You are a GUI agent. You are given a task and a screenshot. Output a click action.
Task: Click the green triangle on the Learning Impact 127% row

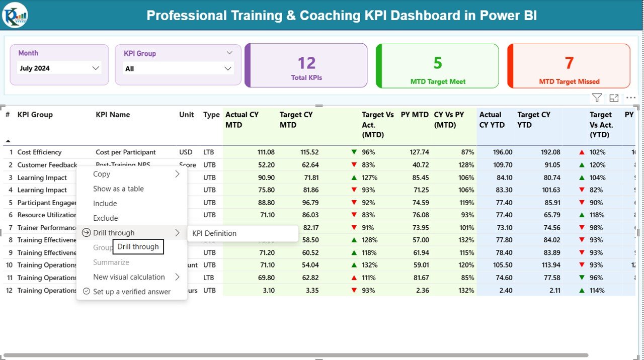pyautogui.click(x=354, y=177)
